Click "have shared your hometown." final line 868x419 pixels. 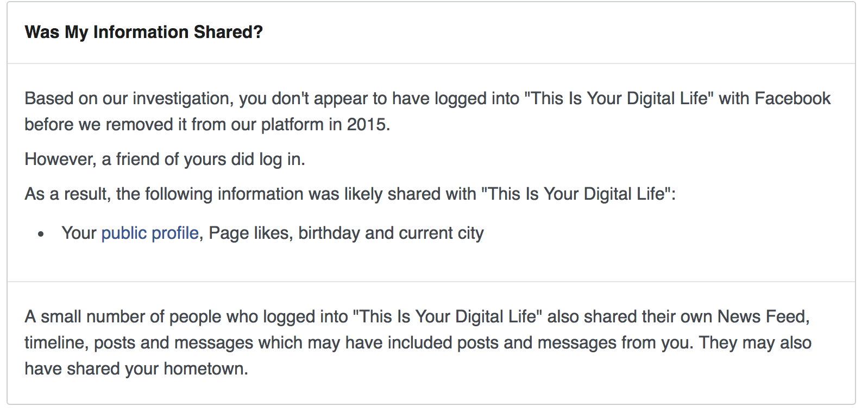pos(136,369)
